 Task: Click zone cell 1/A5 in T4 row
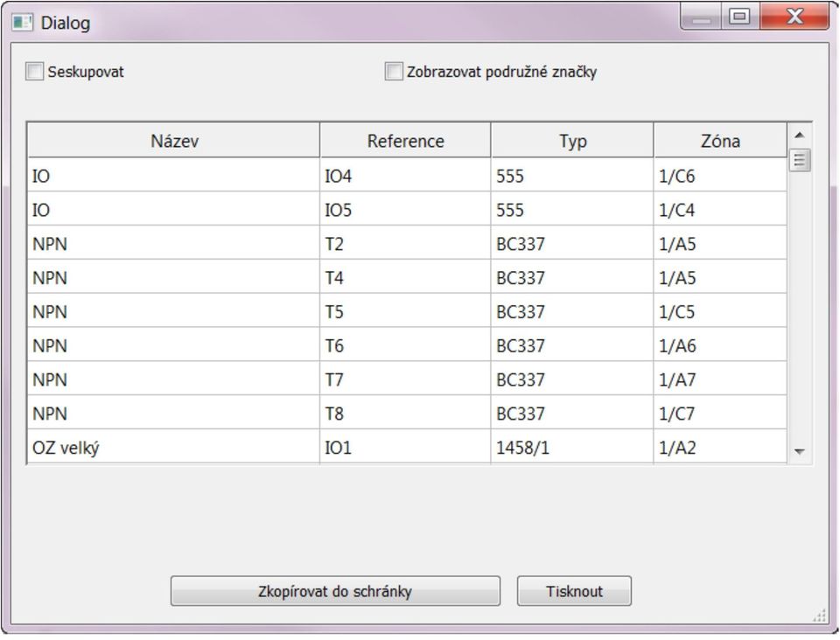tap(720, 277)
